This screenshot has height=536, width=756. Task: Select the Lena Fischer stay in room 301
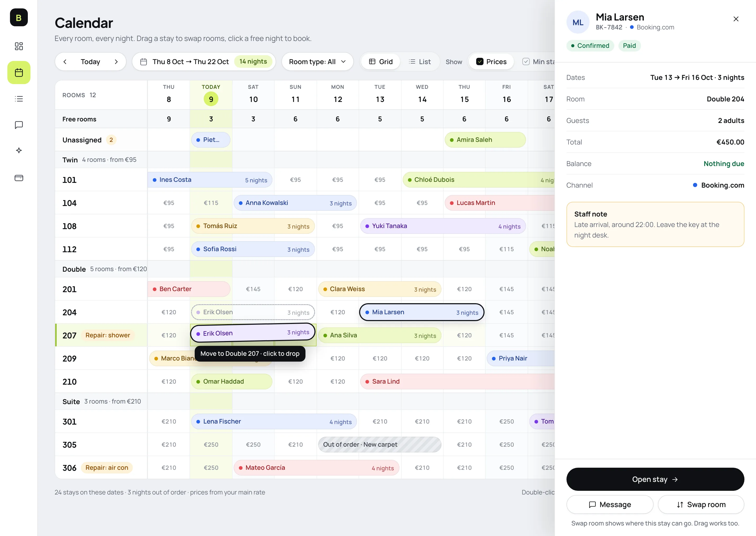274,421
